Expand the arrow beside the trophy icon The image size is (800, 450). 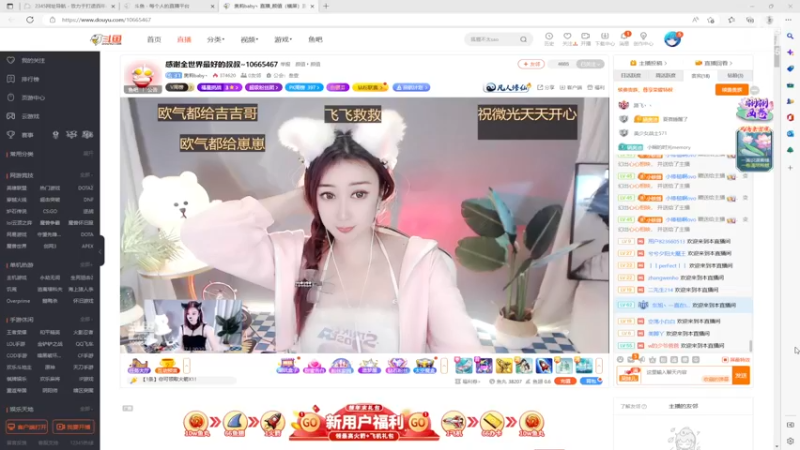pos(187,365)
